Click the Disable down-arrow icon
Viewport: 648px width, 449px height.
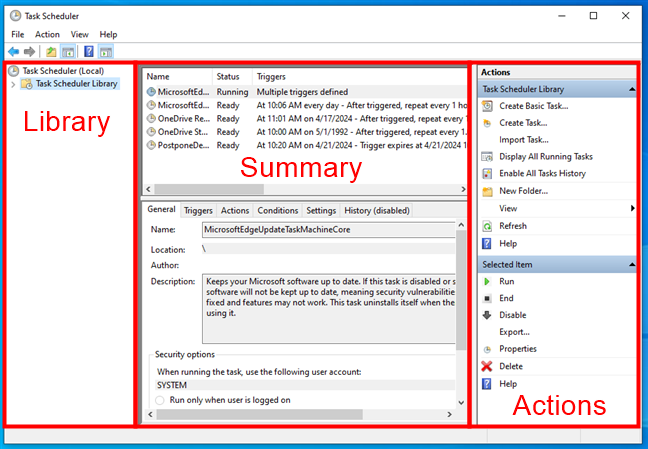487,315
